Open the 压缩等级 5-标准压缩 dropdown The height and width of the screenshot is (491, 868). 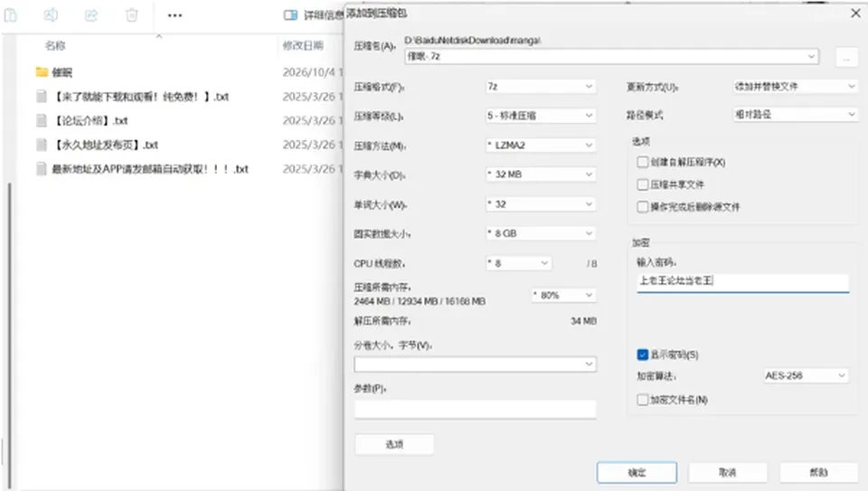pos(541,115)
